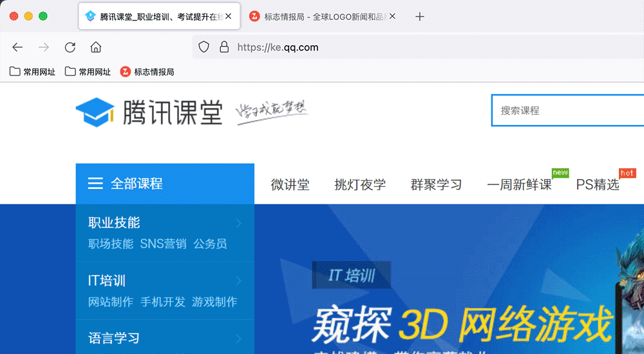Open the 一周新鲜课 navigation item

point(519,185)
